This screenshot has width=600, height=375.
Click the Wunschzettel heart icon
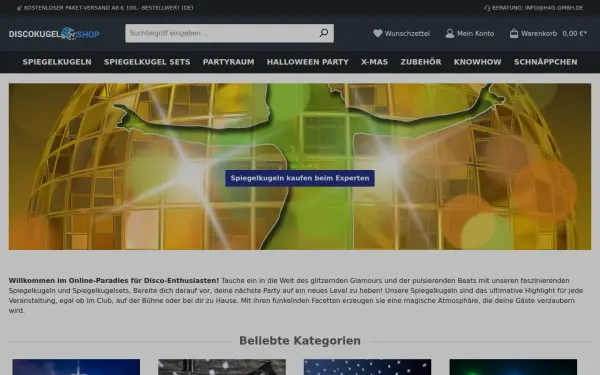378,33
